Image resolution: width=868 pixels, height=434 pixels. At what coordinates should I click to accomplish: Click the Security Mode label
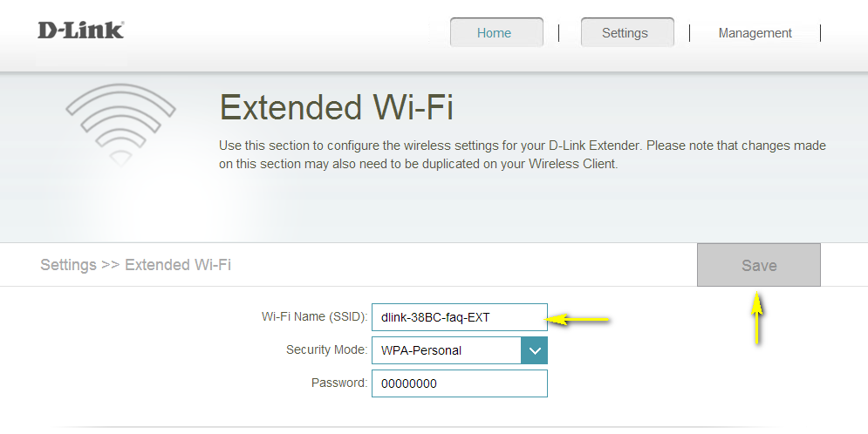[326, 350]
